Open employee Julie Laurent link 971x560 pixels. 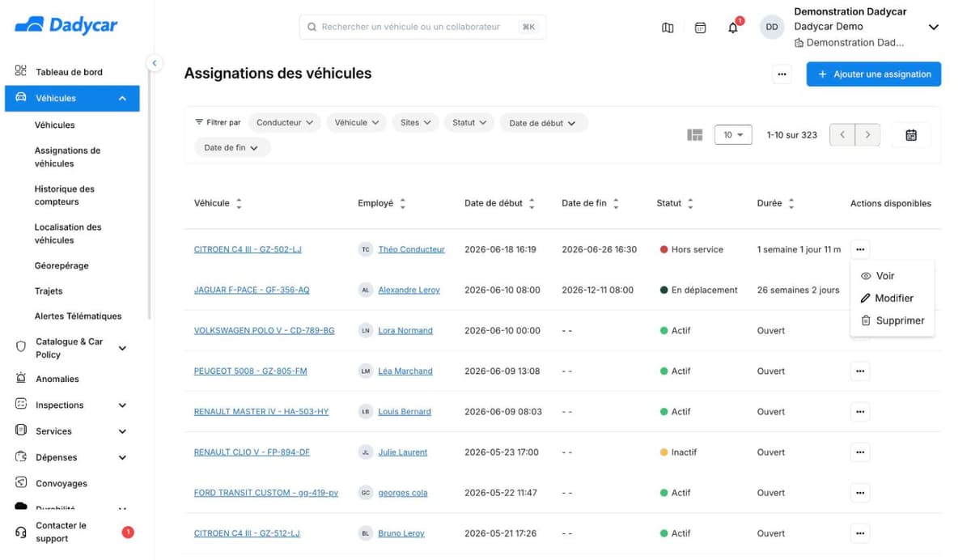click(x=402, y=452)
